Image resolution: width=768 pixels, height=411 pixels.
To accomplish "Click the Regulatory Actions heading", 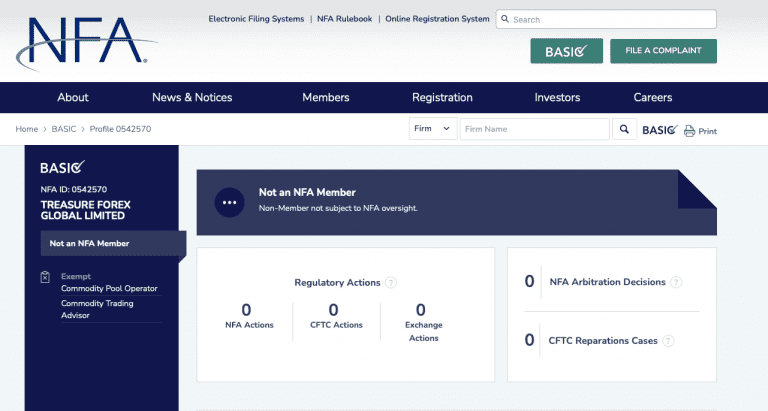I will (x=337, y=283).
